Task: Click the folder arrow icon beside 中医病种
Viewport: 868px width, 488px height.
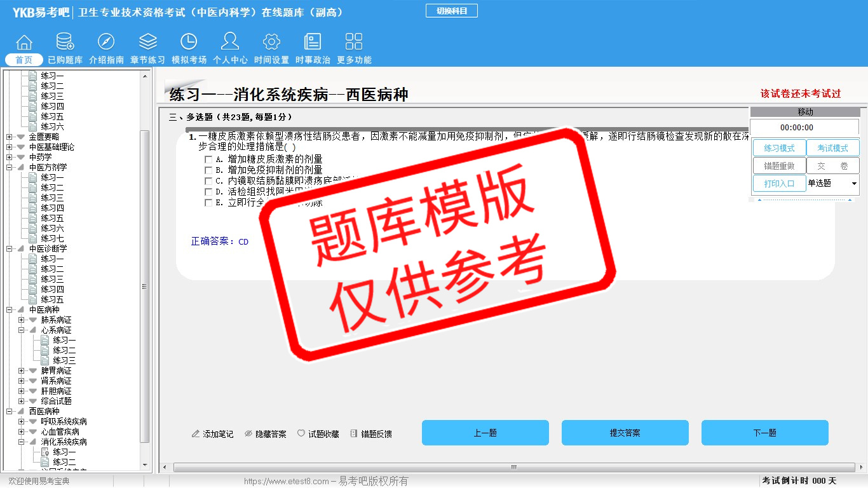Action: click(22, 309)
